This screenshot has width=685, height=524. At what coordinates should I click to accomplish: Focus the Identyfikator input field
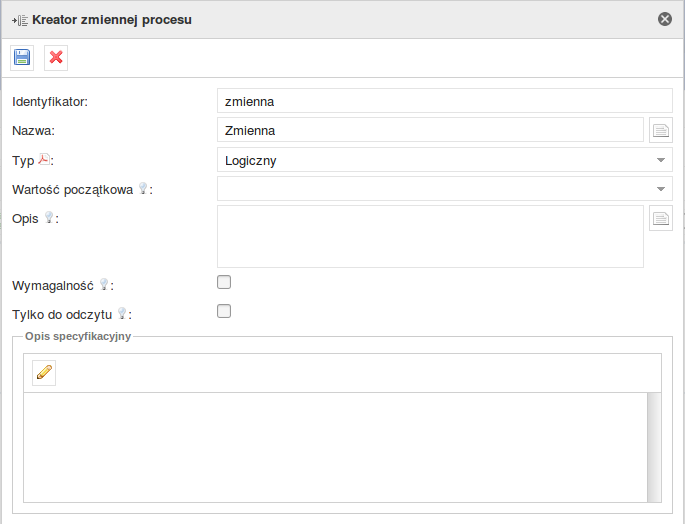click(x=445, y=101)
